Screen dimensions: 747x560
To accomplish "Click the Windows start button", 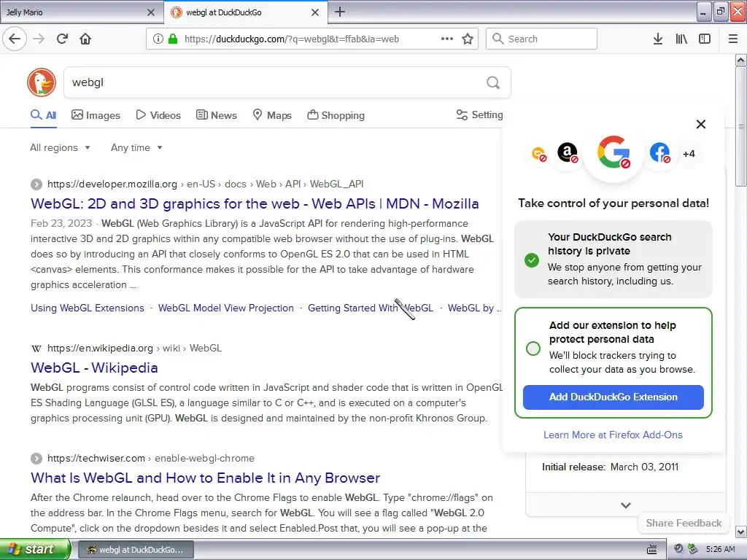I will click(x=35, y=549).
